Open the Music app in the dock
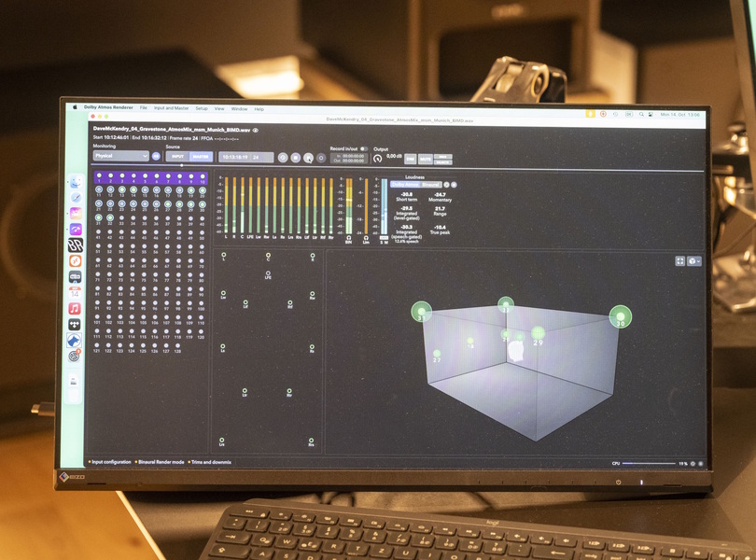The width and height of the screenshot is (756, 560). pos(75,309)
